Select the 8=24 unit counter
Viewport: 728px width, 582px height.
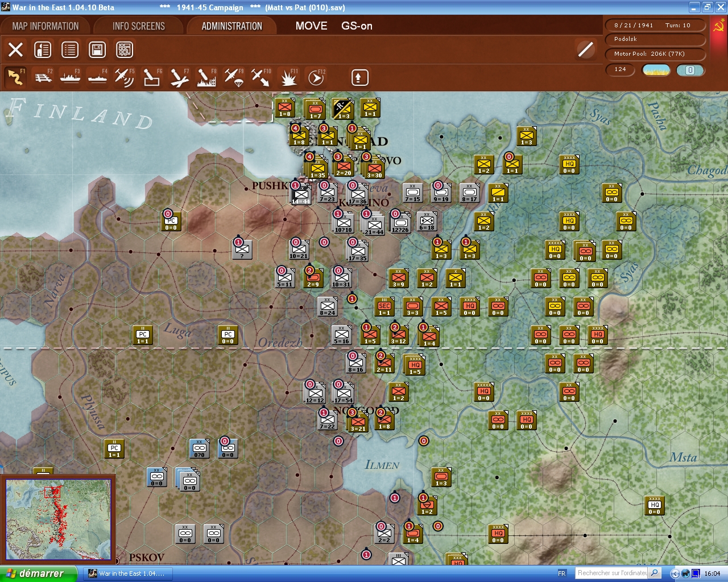(x=328, y=306)
